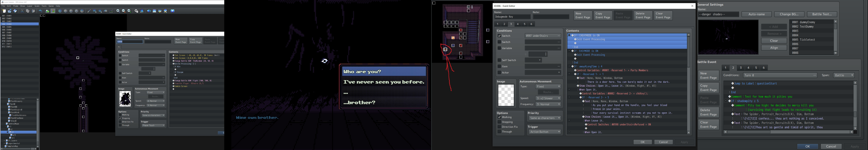Image resolution: width=868 pixels, height=150 pixels.
Task: Open the Type dropdown showing Fixed in ID:006
Action: pyautogui.click(x=548, y=86)
